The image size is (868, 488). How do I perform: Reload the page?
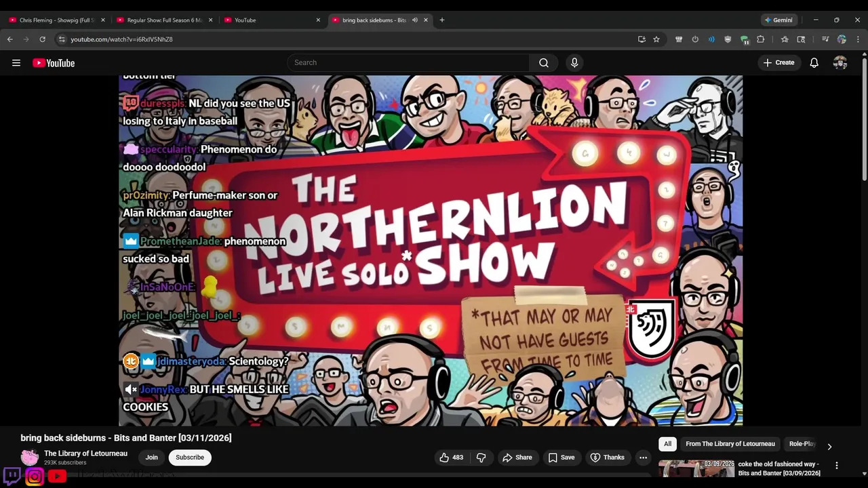point(43,39)
